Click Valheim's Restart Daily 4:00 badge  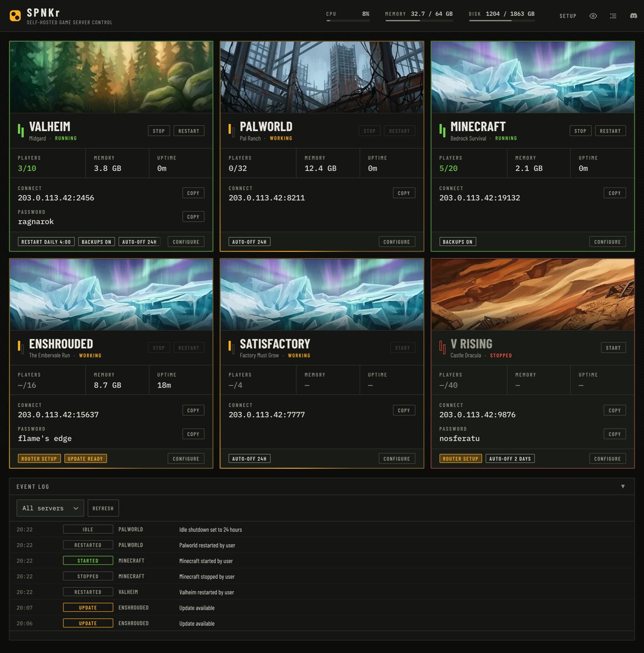[46, 242]
